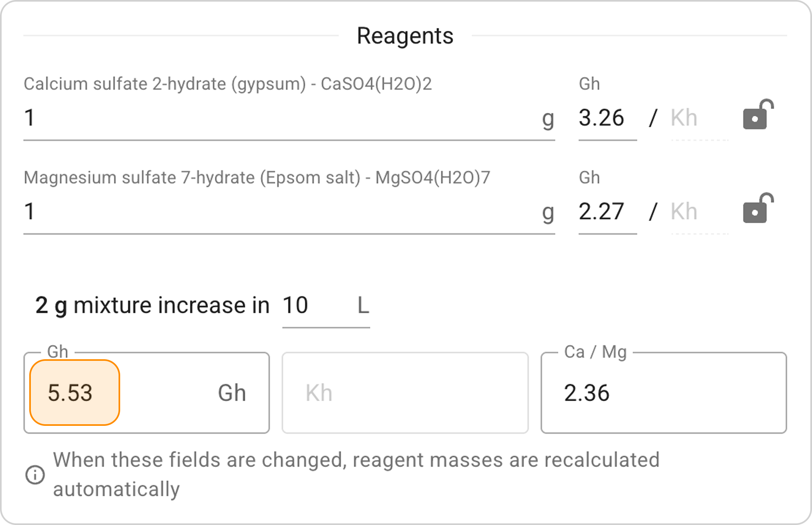
Task: Edit the gypsum Gh value 3.26
Action: click(x=607, y=118)
